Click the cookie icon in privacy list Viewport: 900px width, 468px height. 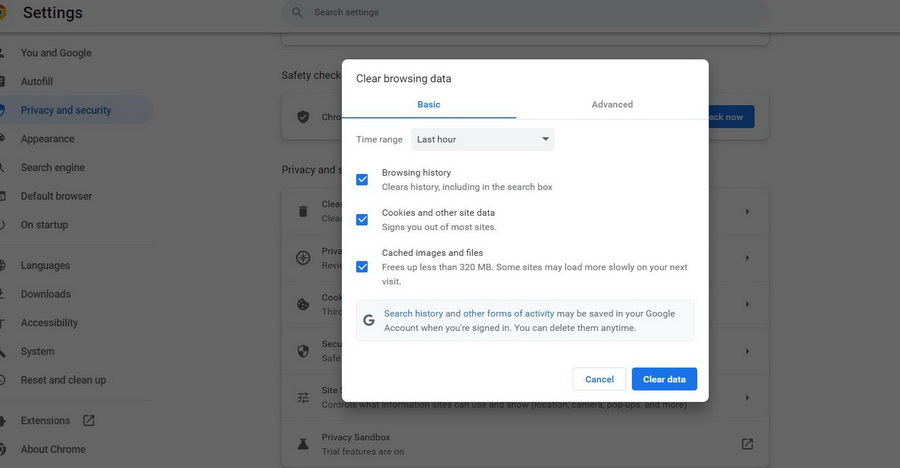point(303,304)
